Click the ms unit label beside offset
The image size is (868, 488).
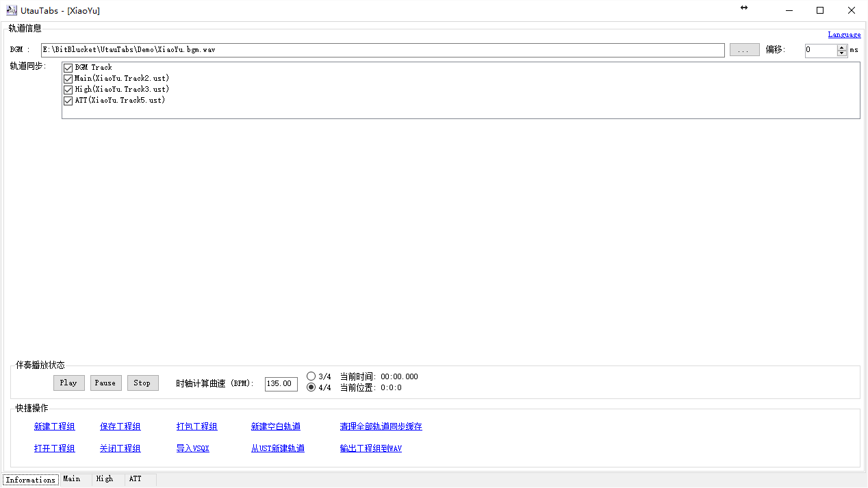pos(854,50)
